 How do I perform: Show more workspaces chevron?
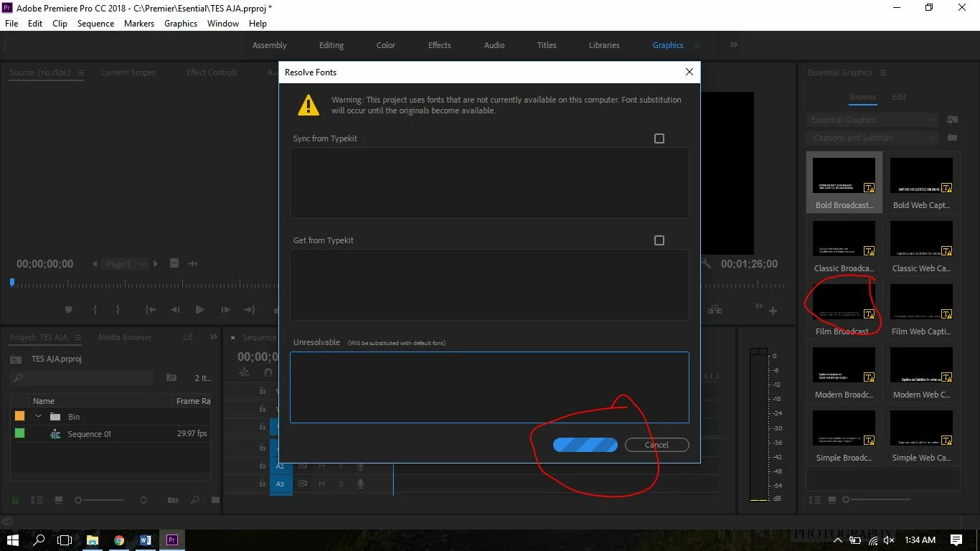click(734, 44)
